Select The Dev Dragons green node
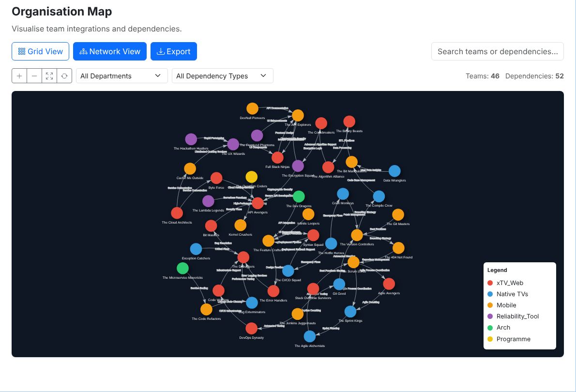This screenshot has width=576, height=392. (x=299, y=196)
